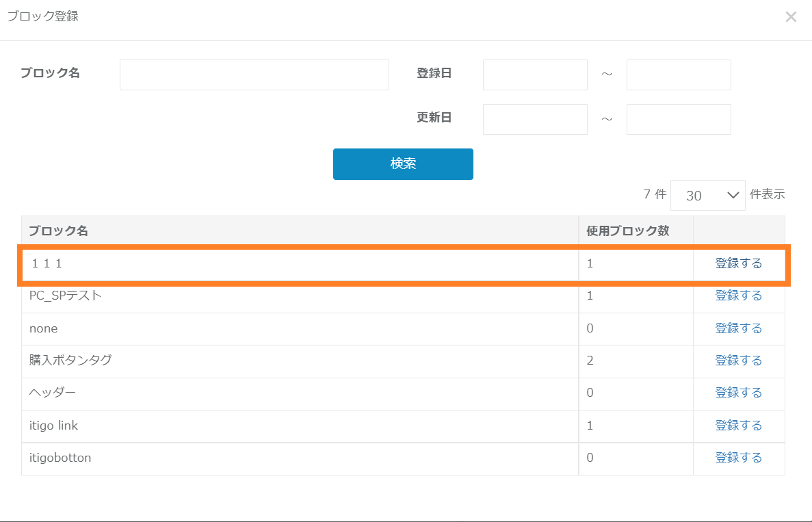The width and height of the screenshot is (812, 522).
Task: Click 登録する for the ヘッダー block
Action: 738,393
